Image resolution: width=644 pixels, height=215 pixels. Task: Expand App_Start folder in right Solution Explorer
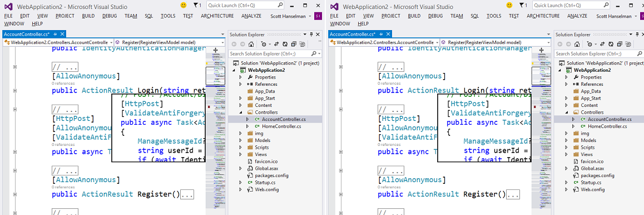click(567, 98)
